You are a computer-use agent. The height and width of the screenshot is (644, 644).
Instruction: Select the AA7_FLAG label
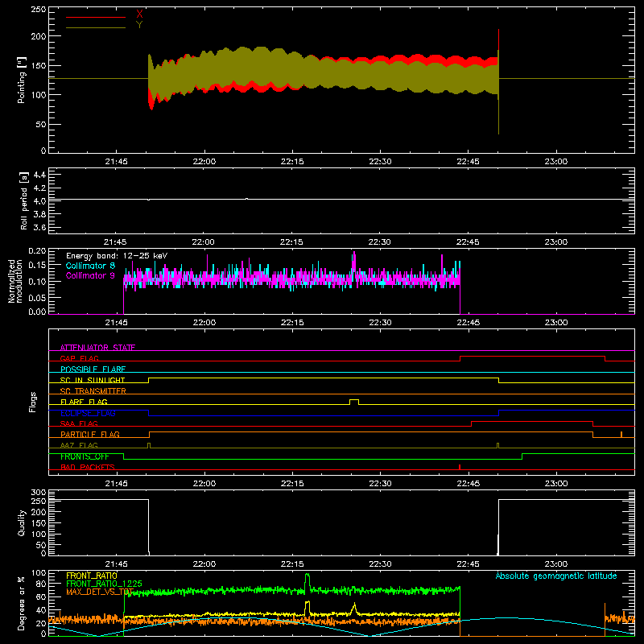click(x=79, y=445)
